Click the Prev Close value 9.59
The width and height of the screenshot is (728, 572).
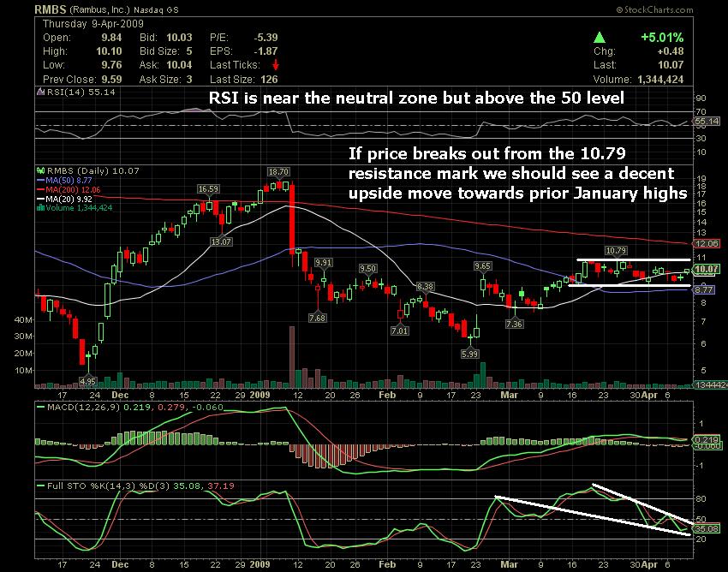111,80
